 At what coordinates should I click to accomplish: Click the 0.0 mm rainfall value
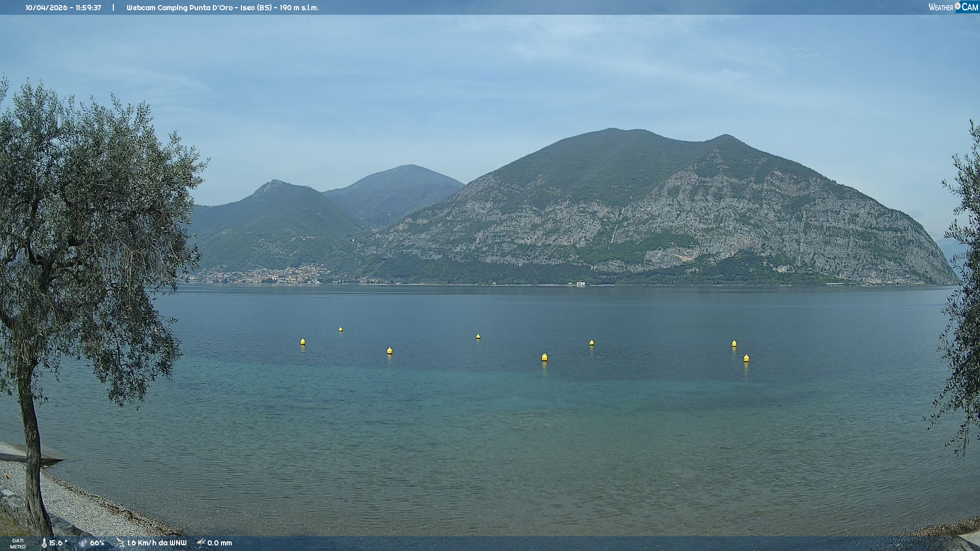pos(219,543)
